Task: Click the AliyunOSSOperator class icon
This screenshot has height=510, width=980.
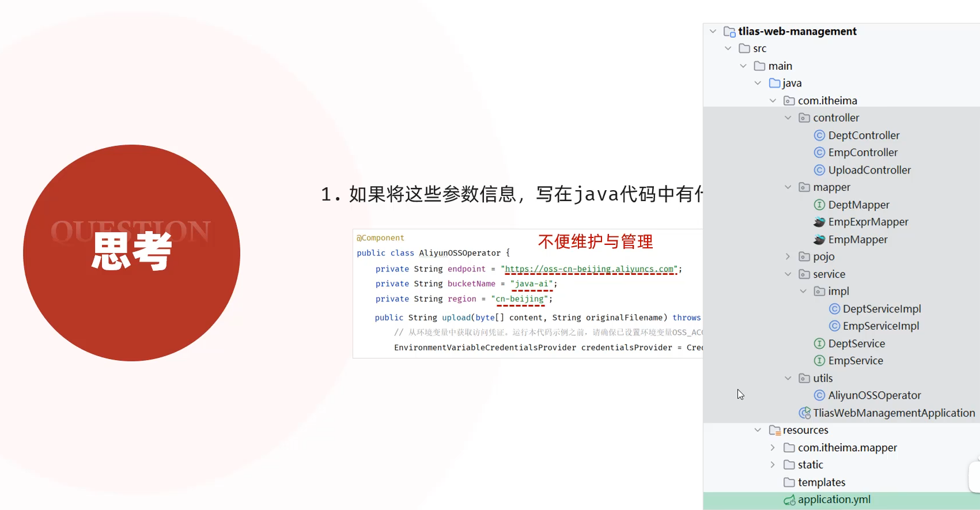Action: pos(819,395)
